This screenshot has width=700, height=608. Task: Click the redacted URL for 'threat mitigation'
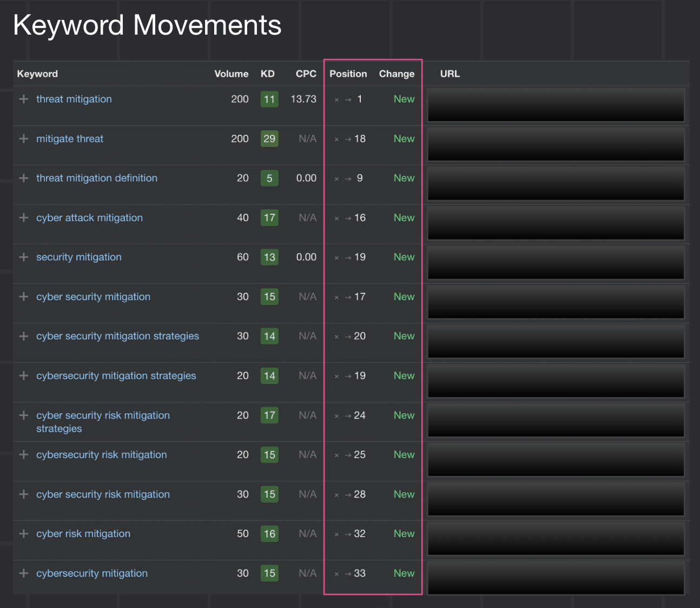(x=556, y=105)
